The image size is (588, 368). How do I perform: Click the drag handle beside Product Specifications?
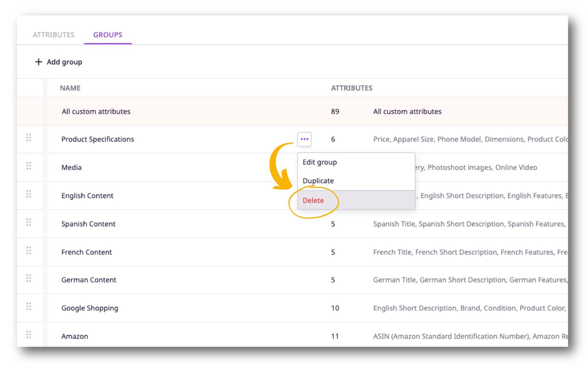[29, 138]
